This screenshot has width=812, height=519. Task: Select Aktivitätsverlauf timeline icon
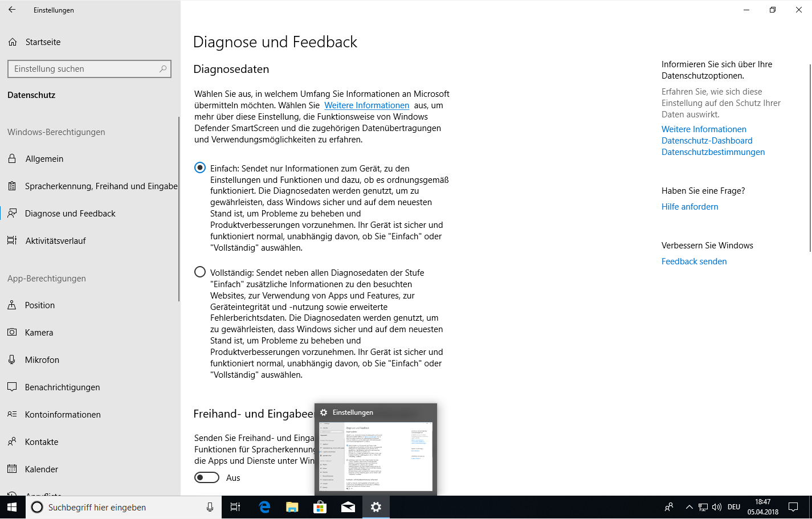(12, 240)
